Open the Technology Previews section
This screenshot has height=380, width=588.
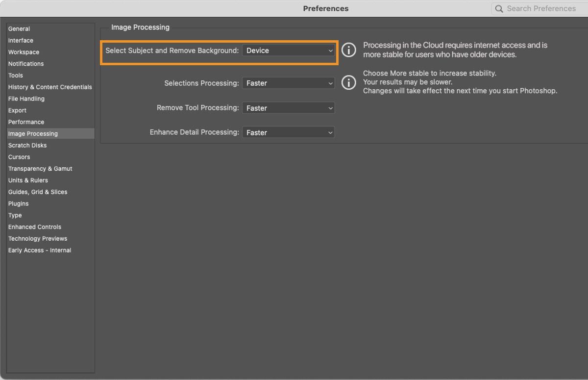click(x=38, y=238)
